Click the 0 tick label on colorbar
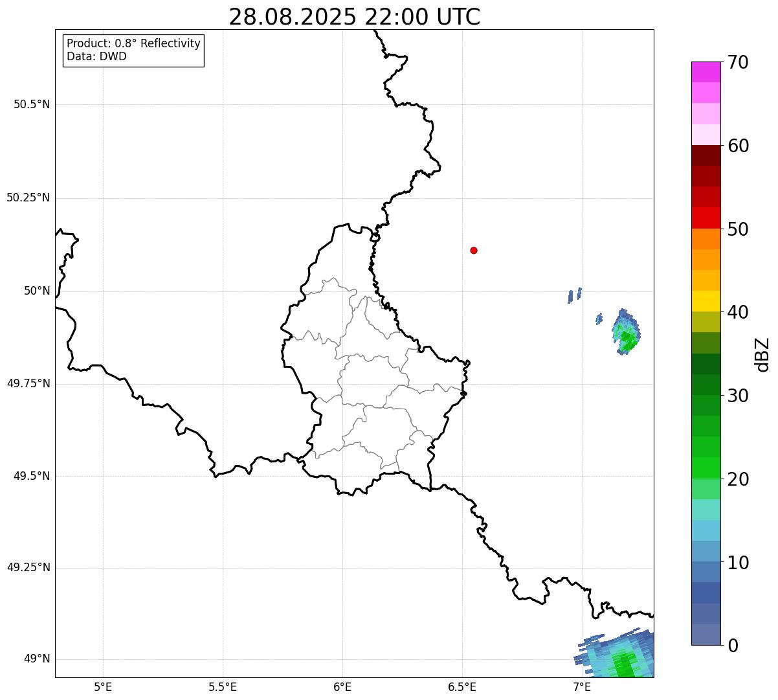Screen dimensions: 778x700 click(x=733, y=646)
